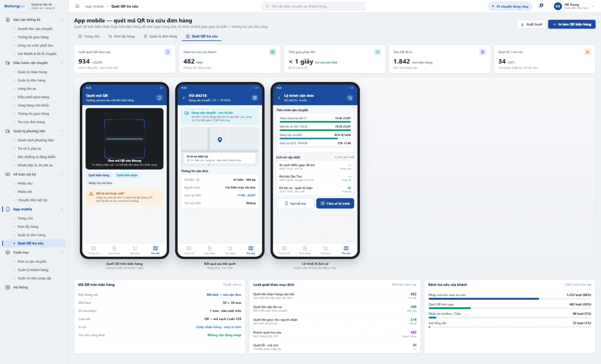Click the Đang vận chuyển 82% progress bar
The width and height of the screenshot is (601, 364).
pyautogui.click(x=315, y=139)
